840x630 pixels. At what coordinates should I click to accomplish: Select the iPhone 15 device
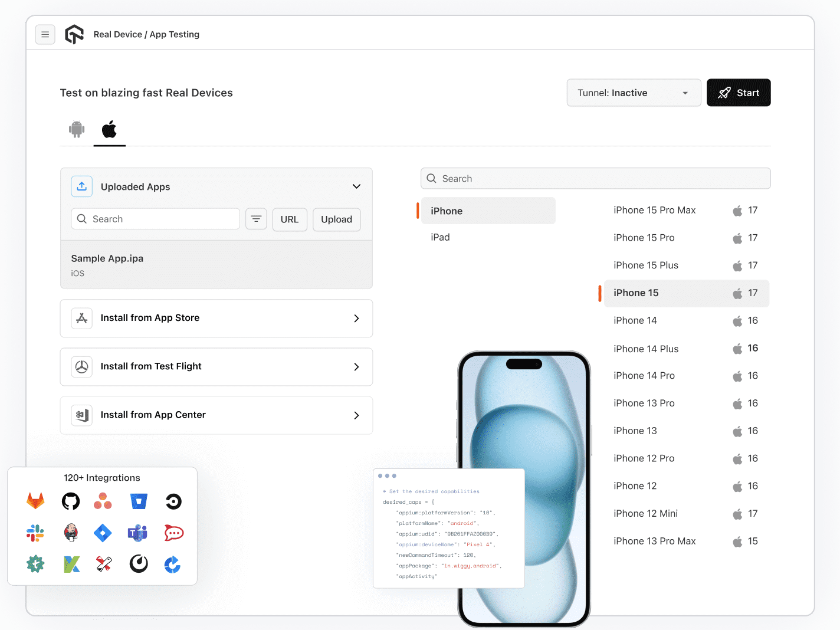pos(686,293)
